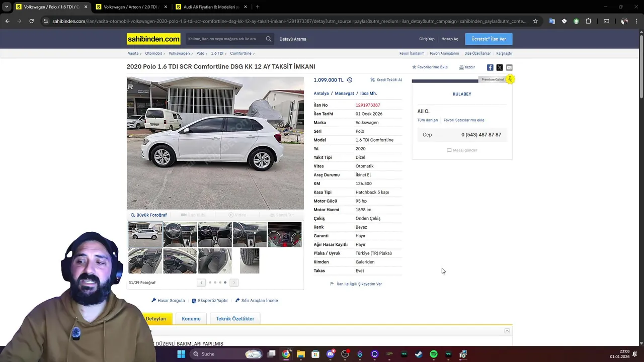Open the Chrome extensions puzzle icon
The width and height of the screenshot is (644, 362).
coord(589,21)
